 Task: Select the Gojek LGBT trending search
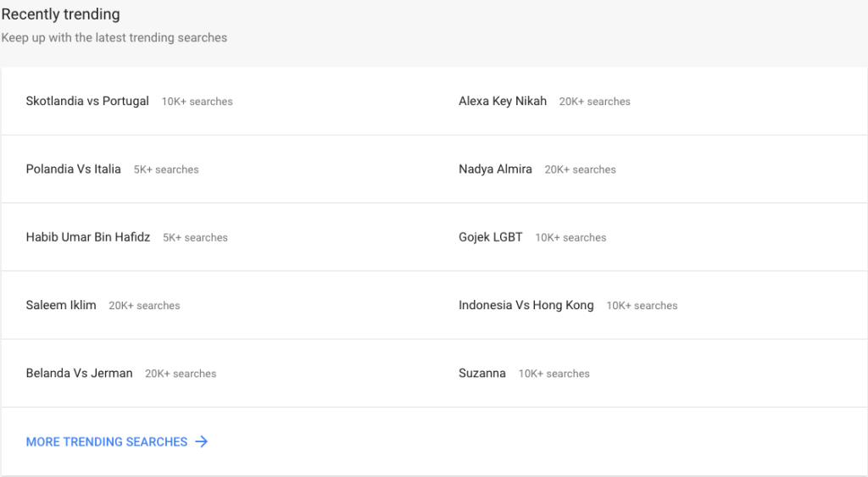tap(491, 237)
